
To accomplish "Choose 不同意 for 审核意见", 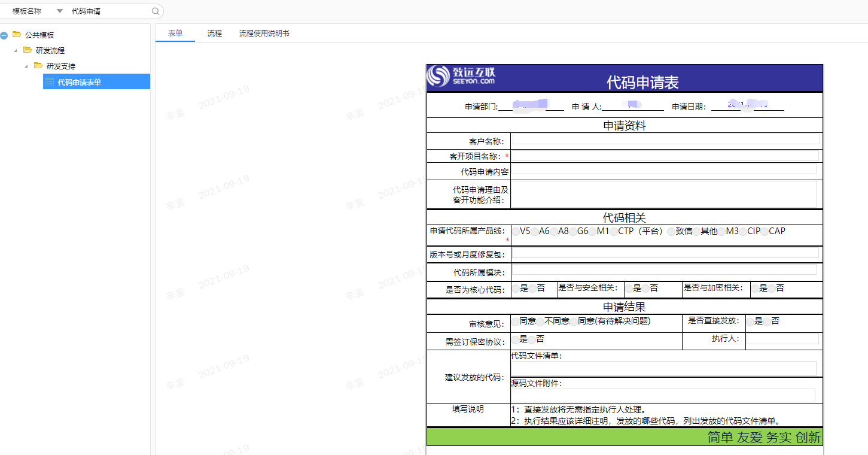I will (x=540, y=322).
